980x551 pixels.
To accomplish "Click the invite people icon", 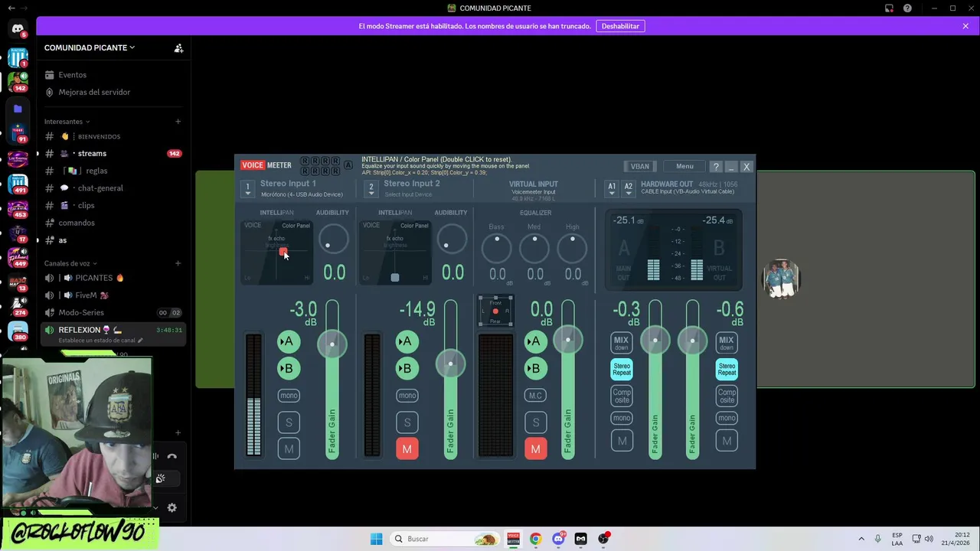I will tap(178, 47).
